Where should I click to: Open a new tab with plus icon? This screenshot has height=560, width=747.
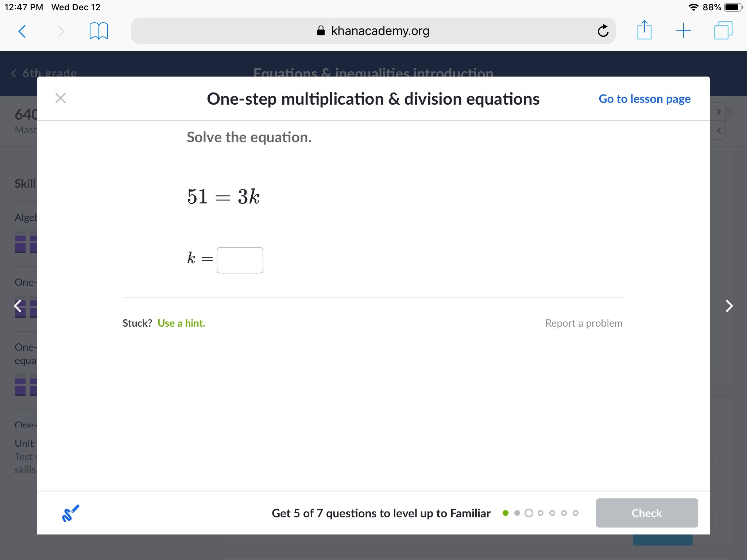click(x=683, y=31)
